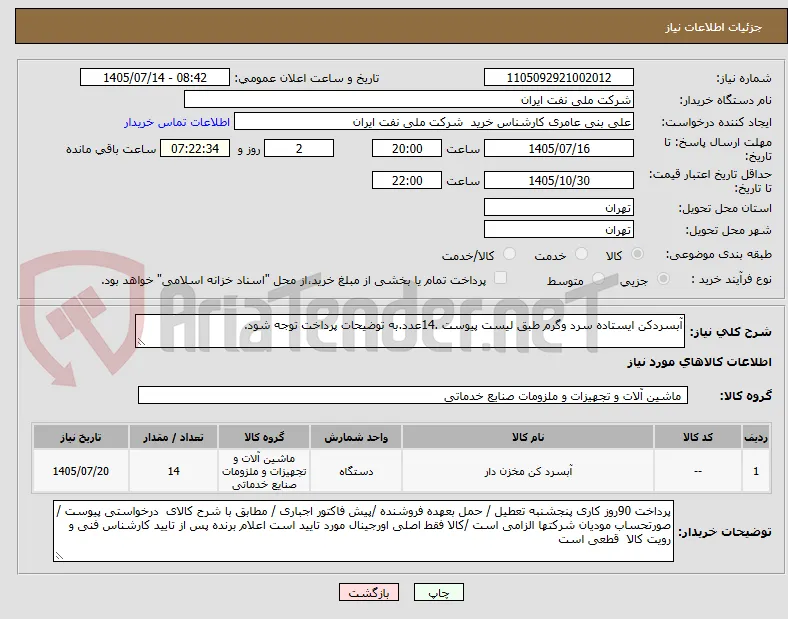This screenshot has width=788, height=619.
Task: Click the تعداد / مقدار column header
Action: point(173,437)
